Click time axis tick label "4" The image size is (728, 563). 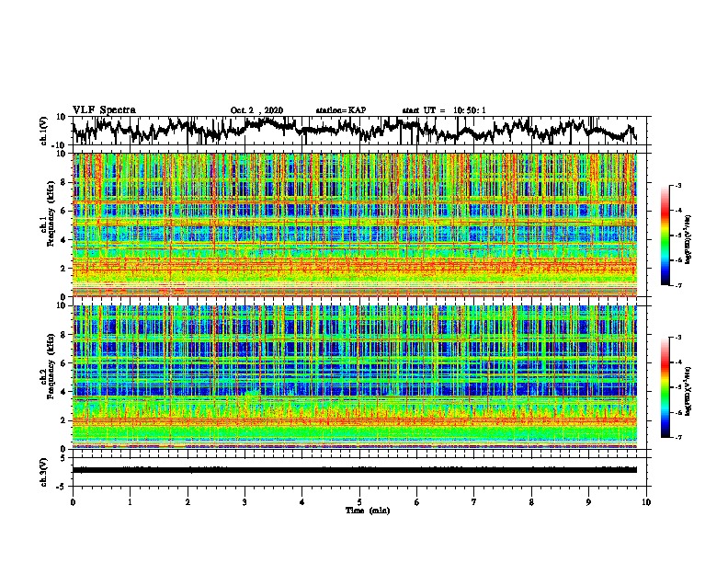(x=302, y=502)
